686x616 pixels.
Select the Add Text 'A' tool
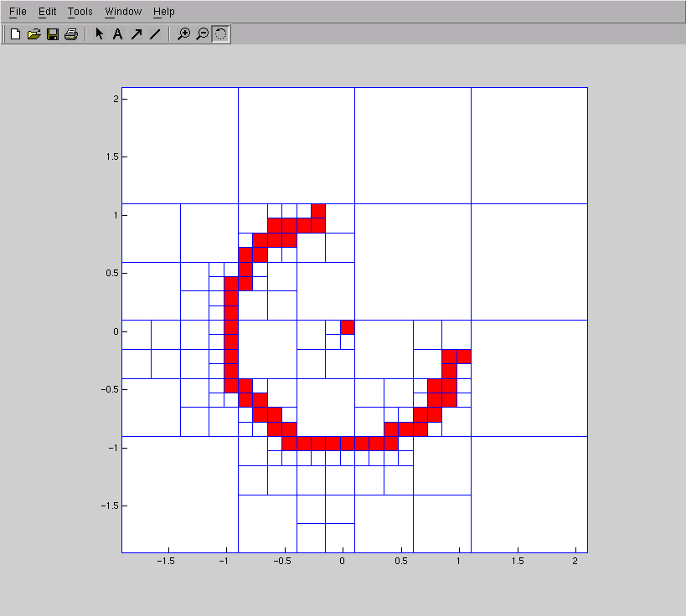click(x=117, y=34)
